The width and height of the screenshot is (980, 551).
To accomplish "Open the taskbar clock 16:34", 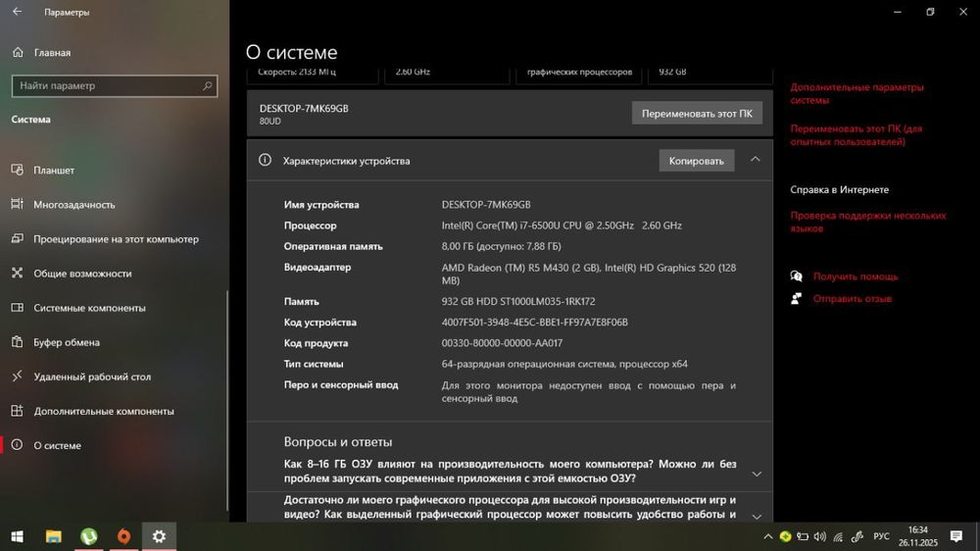I will point(917,536).
